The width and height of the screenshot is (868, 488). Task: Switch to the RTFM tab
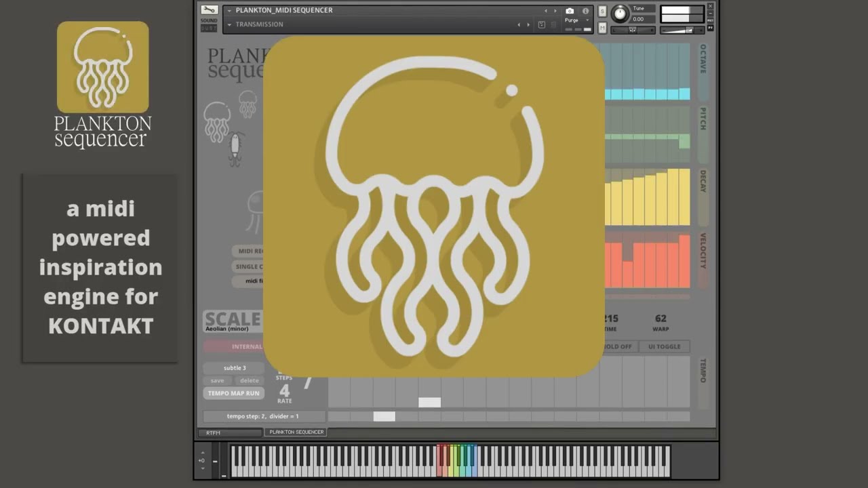[230, 432]
